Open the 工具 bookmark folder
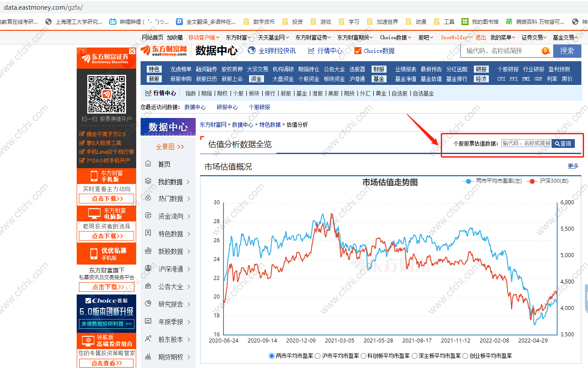This screenshot has width=588, height=368. click(x=444, y=22)
